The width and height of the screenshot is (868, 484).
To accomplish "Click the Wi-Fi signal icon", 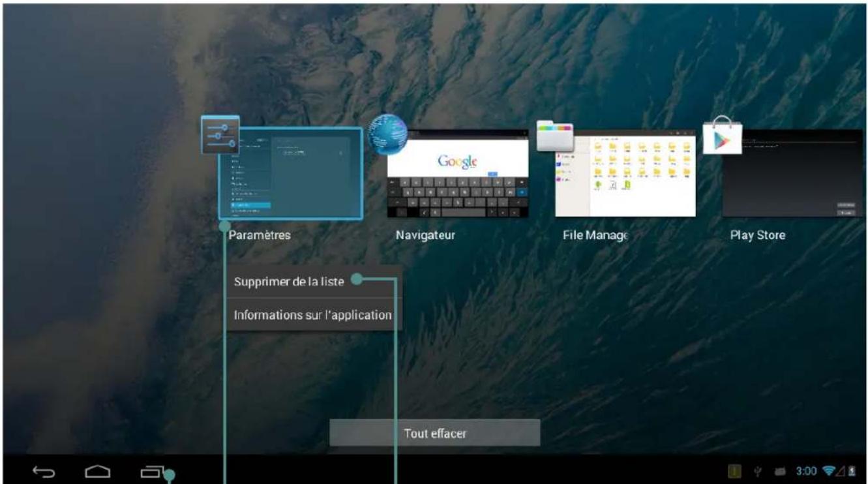I will (x=830, y=471).
